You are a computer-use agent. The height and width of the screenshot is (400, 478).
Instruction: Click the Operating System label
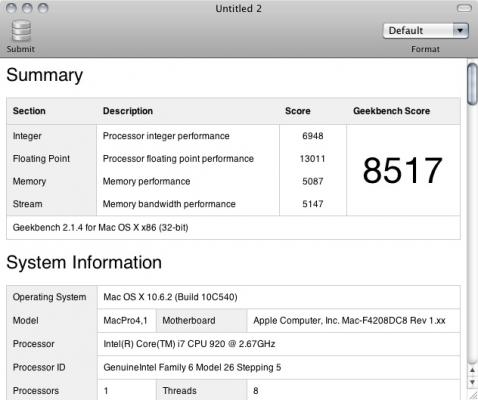pyautogui.click(x=49, y=297)
